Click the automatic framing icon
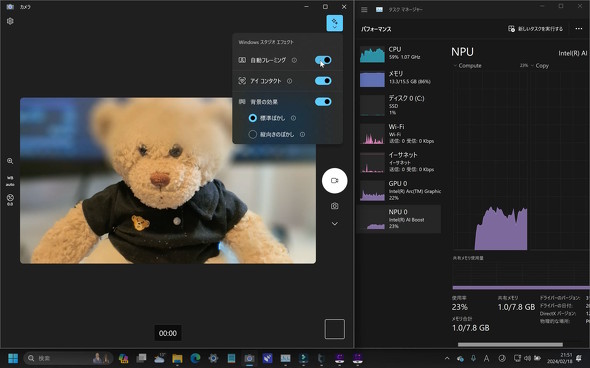This screenshot has width=590, height=368. coord(242,60)
